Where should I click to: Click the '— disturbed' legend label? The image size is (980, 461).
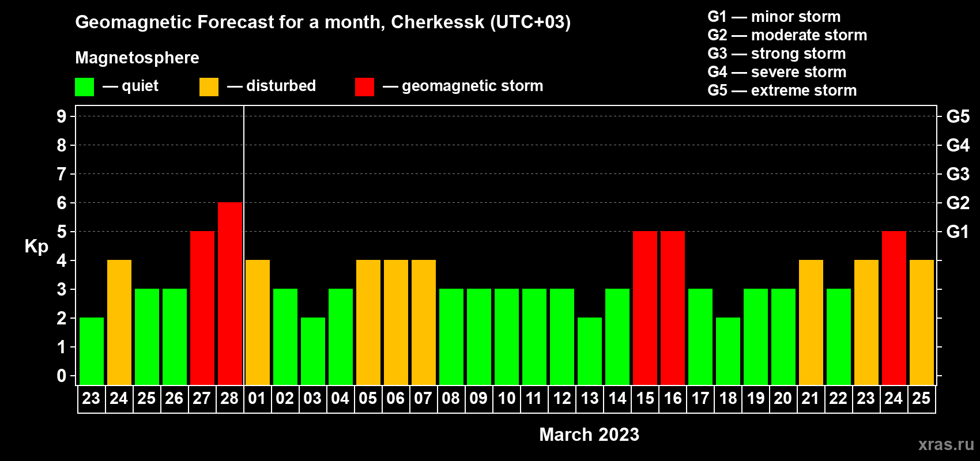tap(272, 86)
